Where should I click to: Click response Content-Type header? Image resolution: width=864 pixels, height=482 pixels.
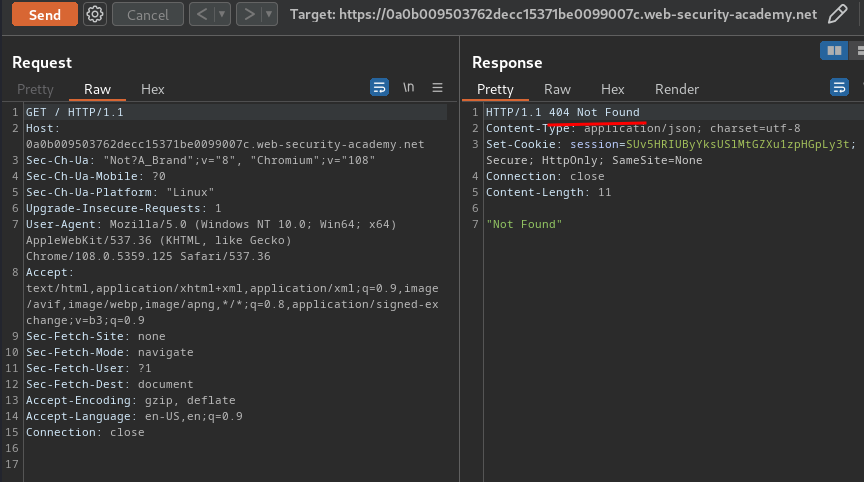click(643, 128)
